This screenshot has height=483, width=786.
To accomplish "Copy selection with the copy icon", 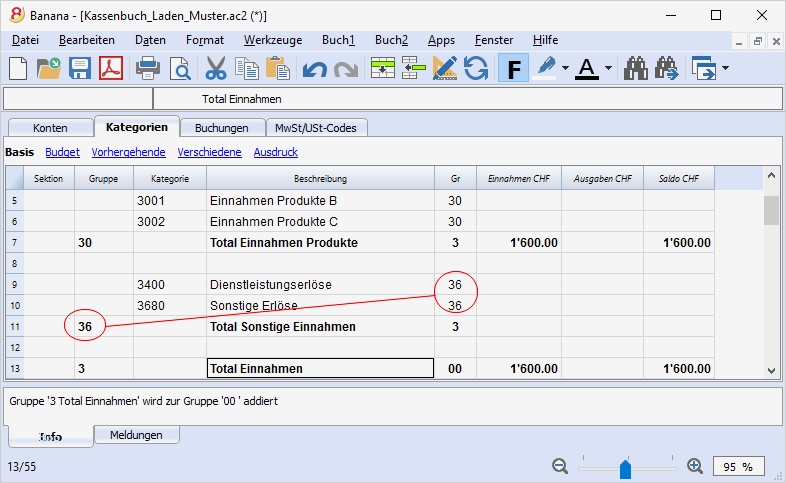I will [247, 68].
